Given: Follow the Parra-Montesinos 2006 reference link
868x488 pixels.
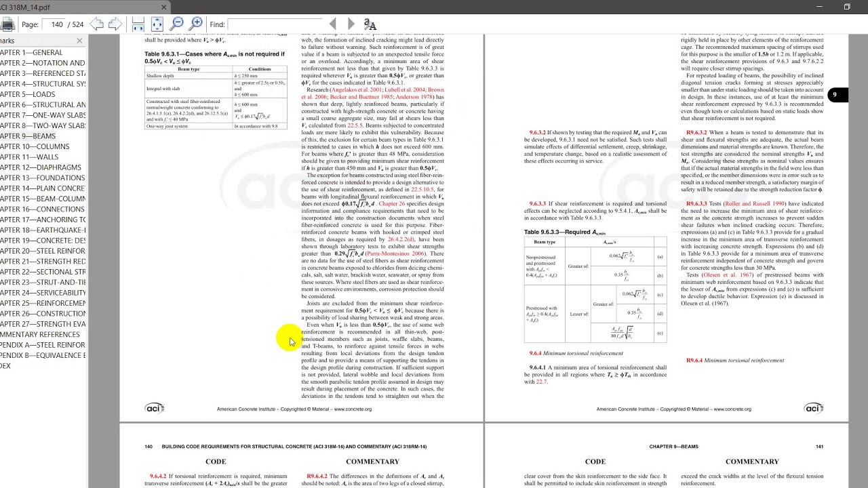Looking at the screenshot, I should click(395, 253).
